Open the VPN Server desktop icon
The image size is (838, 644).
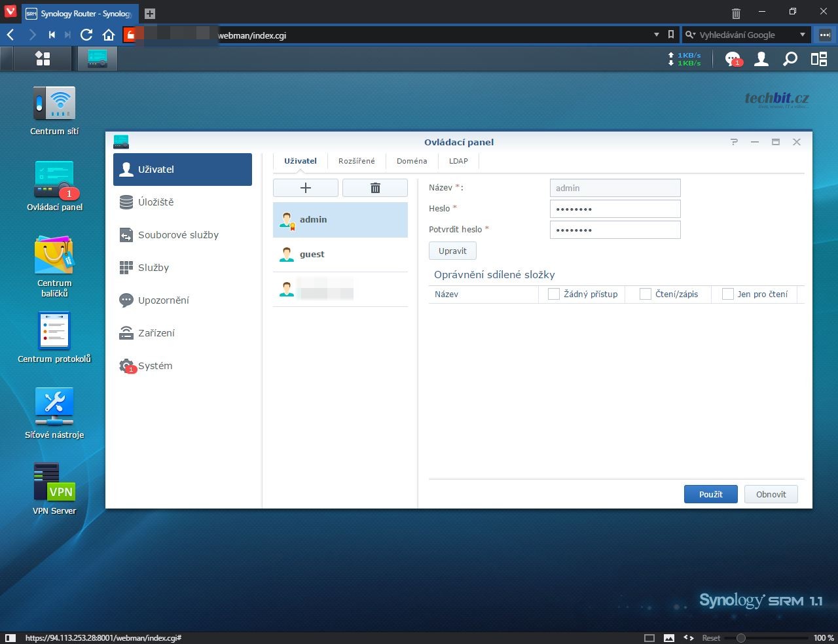54,483
